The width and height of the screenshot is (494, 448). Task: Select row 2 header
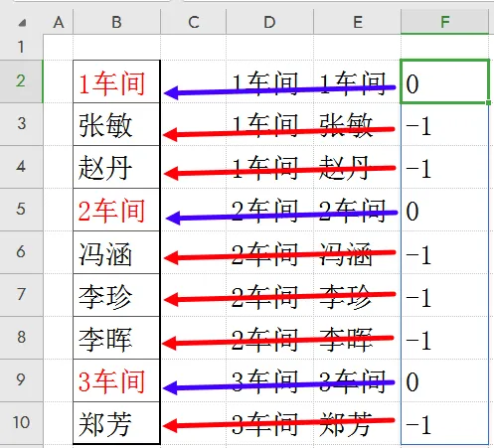tap(21, 81)
